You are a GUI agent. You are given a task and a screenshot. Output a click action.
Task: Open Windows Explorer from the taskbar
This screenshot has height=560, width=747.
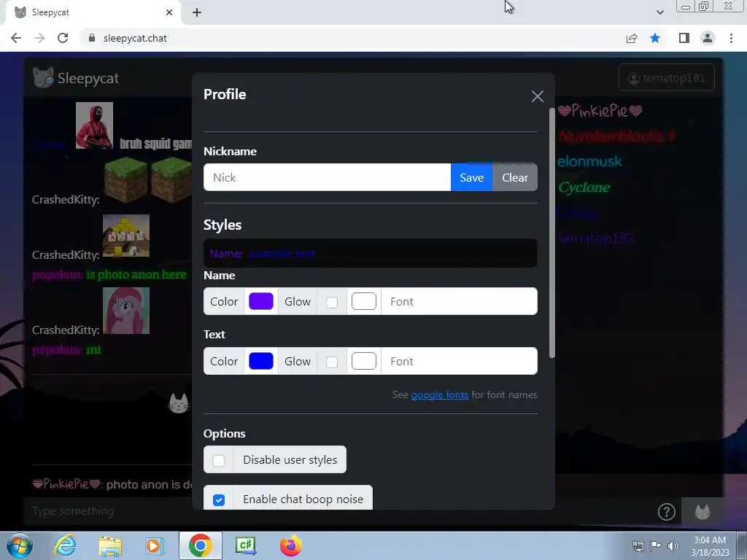110,545
